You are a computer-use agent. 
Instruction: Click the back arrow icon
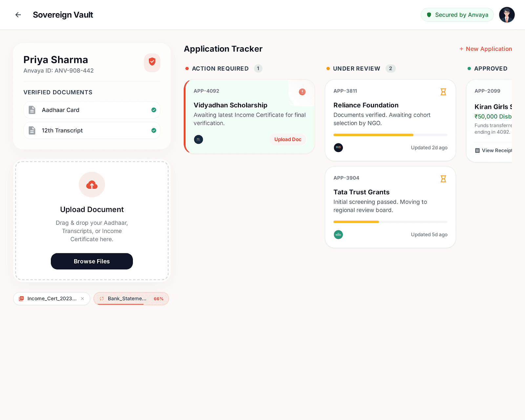click(x=18, y=15)
